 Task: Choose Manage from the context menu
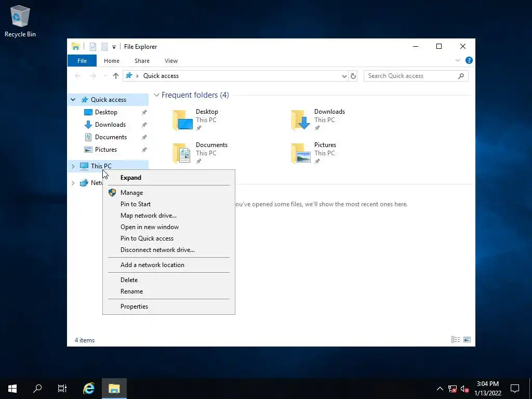pos(169,193)
